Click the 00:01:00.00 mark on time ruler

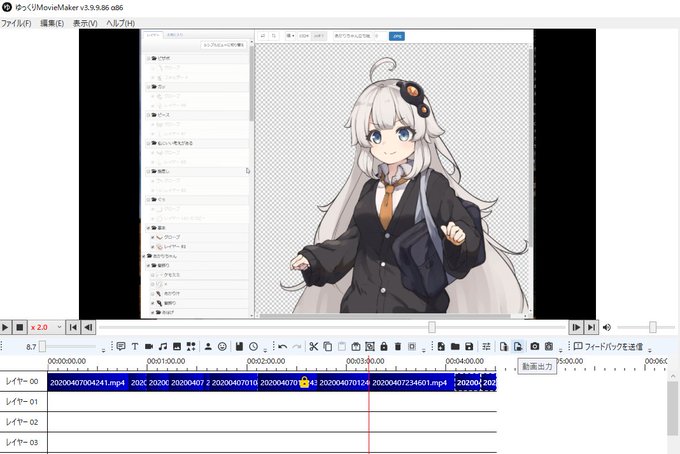(x=166, y=361)
